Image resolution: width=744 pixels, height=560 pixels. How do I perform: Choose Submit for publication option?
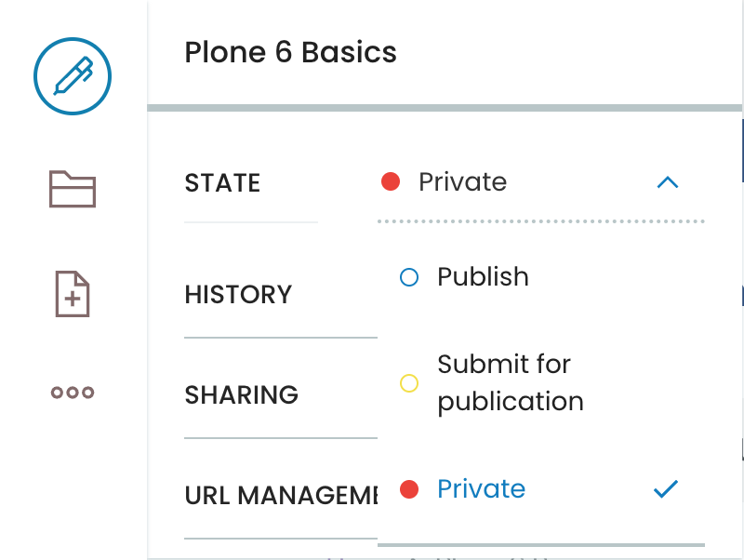click(x=511, y=383)
